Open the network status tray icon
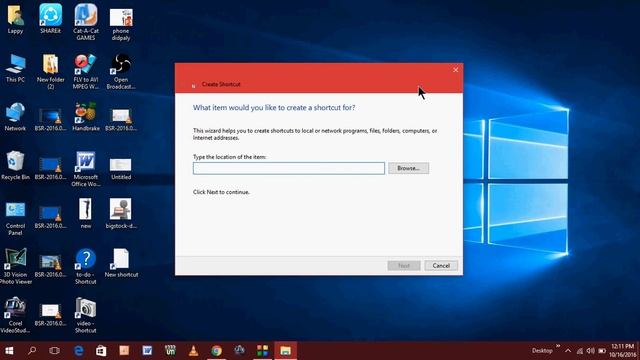 (580, 351)
